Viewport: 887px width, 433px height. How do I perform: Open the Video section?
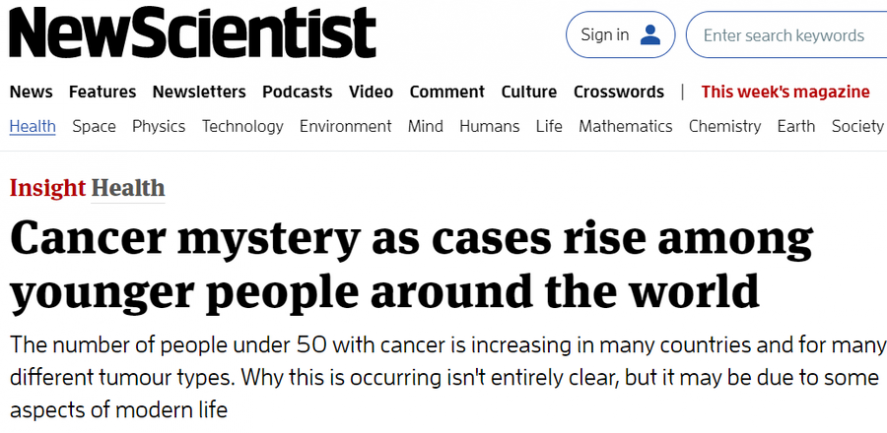coord(371,92)
